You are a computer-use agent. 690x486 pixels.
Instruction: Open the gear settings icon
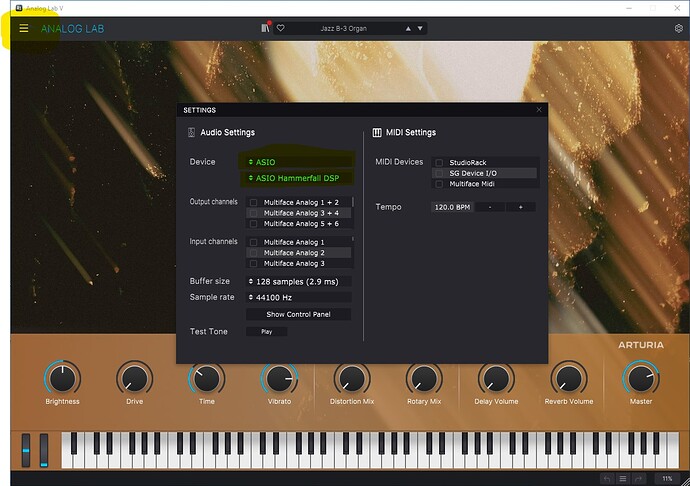pos(679,29)
